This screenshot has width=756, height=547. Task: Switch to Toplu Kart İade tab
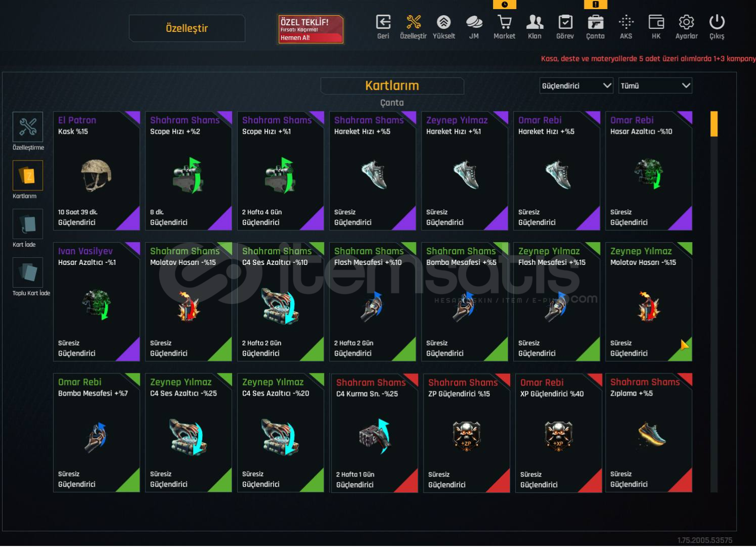(x=30, y=277)
